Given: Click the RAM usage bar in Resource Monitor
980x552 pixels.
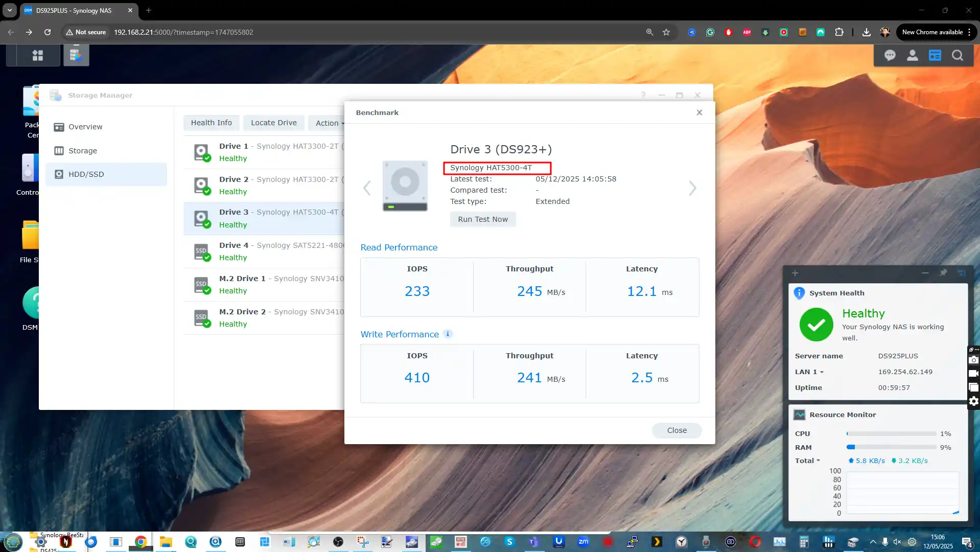Looking at the screenshot, I should coord(891,447).
